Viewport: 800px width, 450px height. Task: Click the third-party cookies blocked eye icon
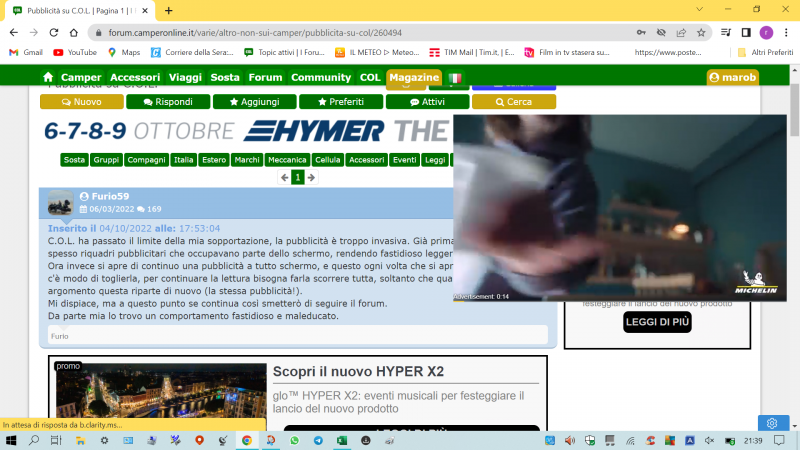click(x=661, y=33)
